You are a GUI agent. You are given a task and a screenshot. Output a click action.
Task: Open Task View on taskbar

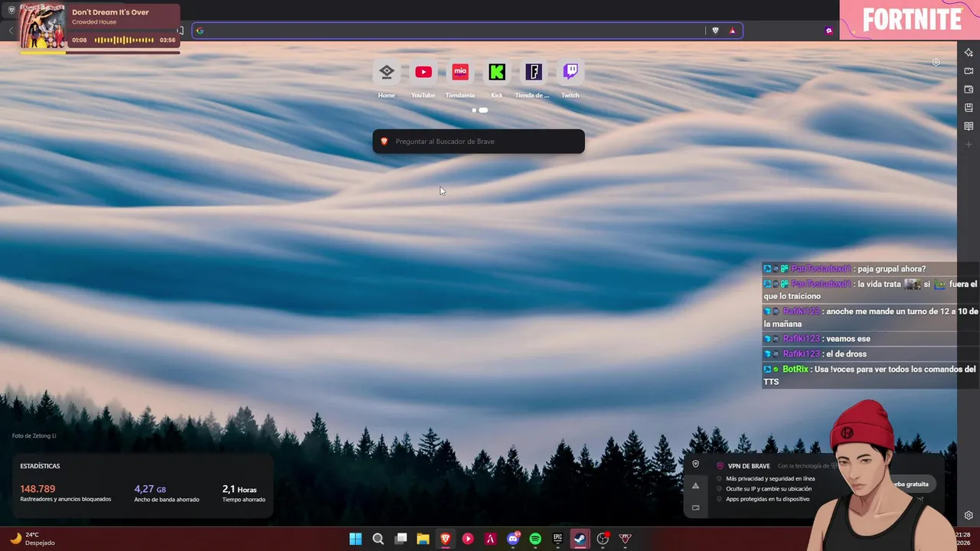point(400,539)
